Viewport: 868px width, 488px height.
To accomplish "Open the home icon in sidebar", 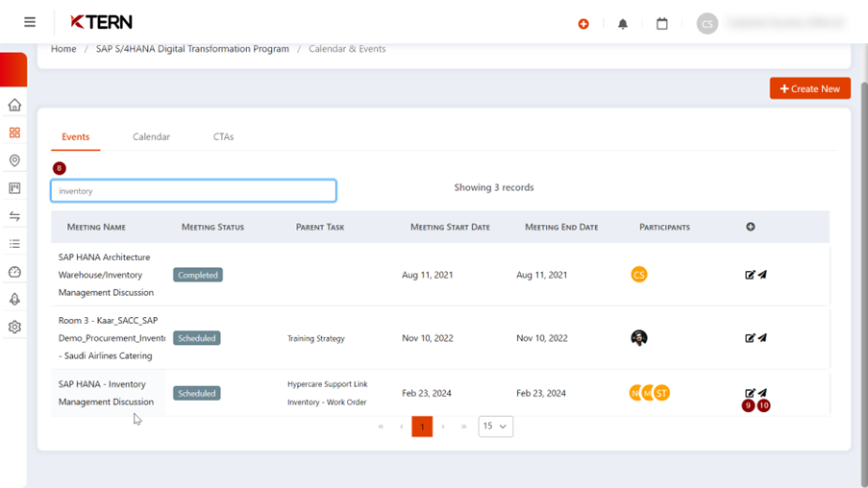I will click(x=15, y=105).
